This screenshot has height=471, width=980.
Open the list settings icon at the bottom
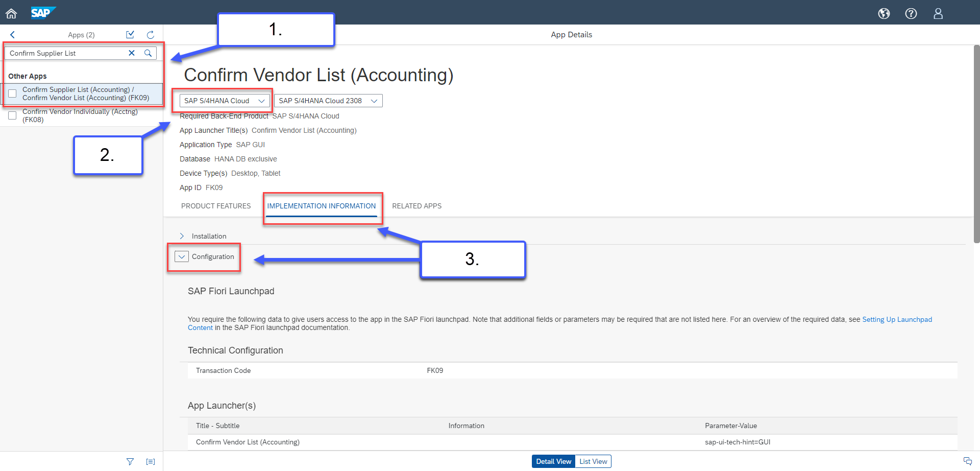pyautogui.click(x=151, y=461)
